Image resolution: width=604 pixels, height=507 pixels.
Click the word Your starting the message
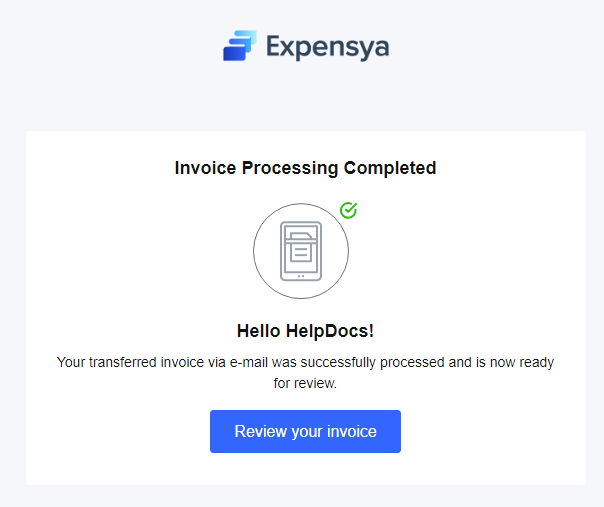pyautogui.click(x=71, y=362)
